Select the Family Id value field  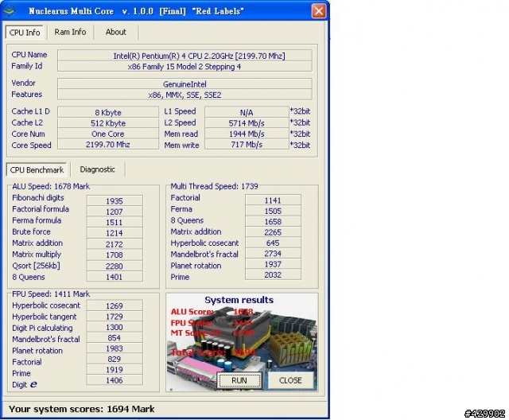pyautogui.click(x=185, y=67)
